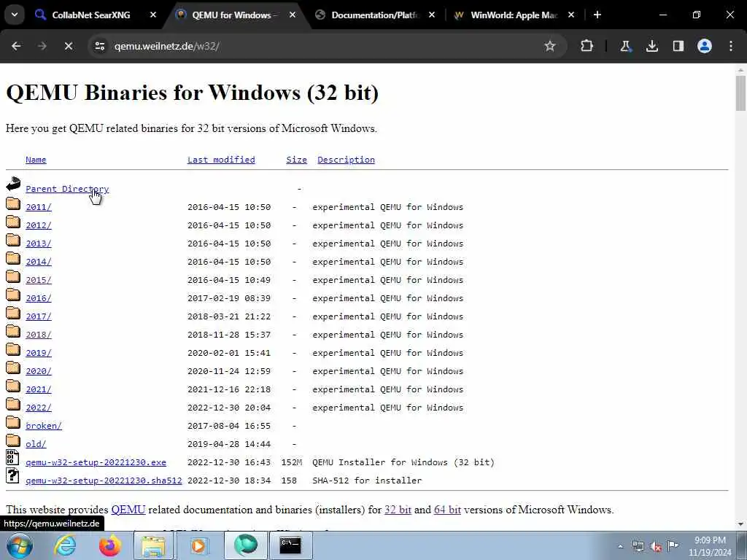The image size is (747, 560).
Task: Open the media player taskbar icon
Action: coord(198,545)
